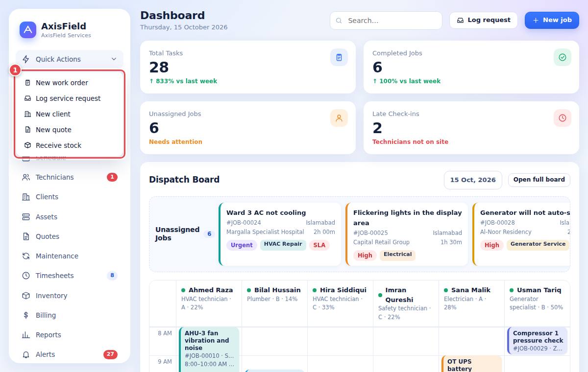
Task: Click the Timesheets badge showing 8
Action: (112, 276)
